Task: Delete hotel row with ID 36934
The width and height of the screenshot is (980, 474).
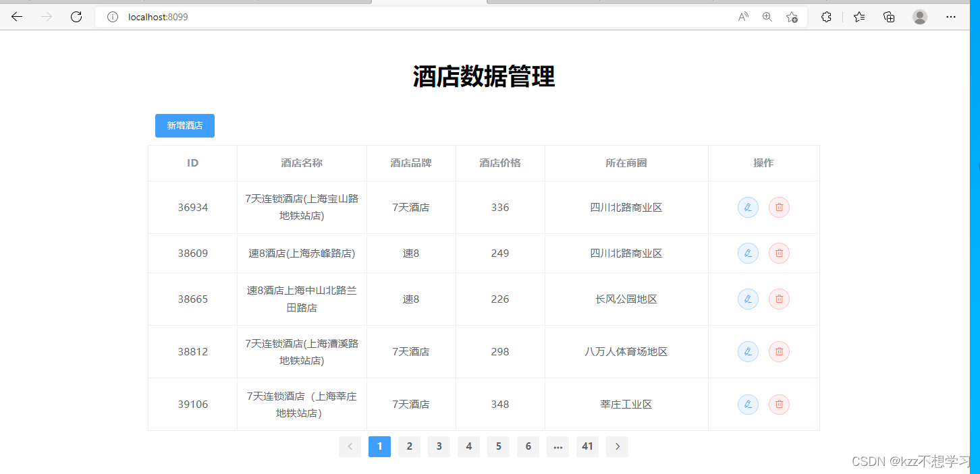Action: 779,208
